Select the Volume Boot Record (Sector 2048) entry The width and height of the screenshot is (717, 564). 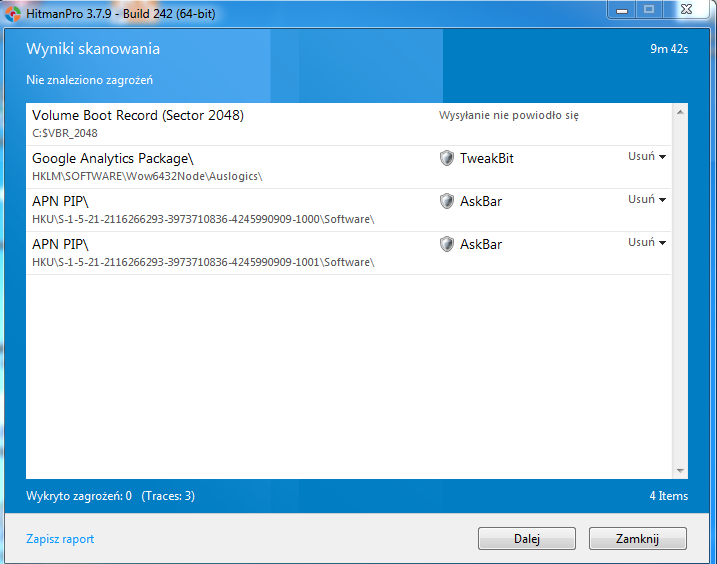[x=348, y=124]
